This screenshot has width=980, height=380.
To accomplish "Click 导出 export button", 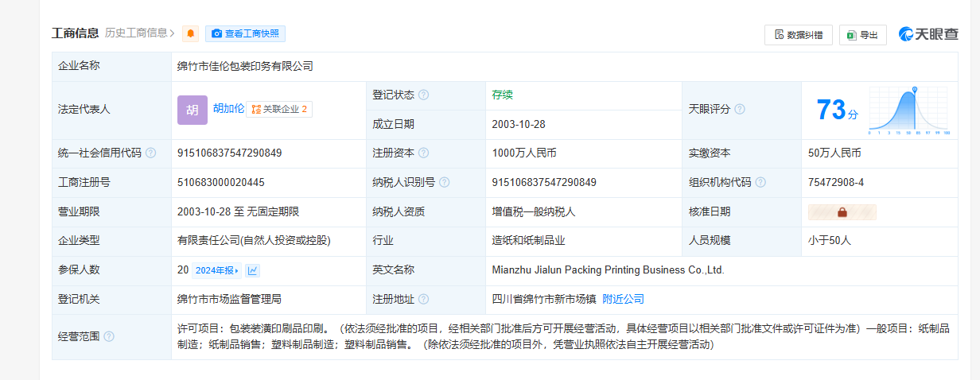I will (x=862, y=35).
